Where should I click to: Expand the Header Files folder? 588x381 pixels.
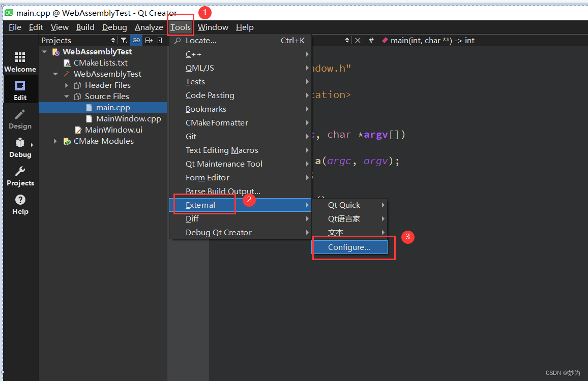click(x=67, y=85)
